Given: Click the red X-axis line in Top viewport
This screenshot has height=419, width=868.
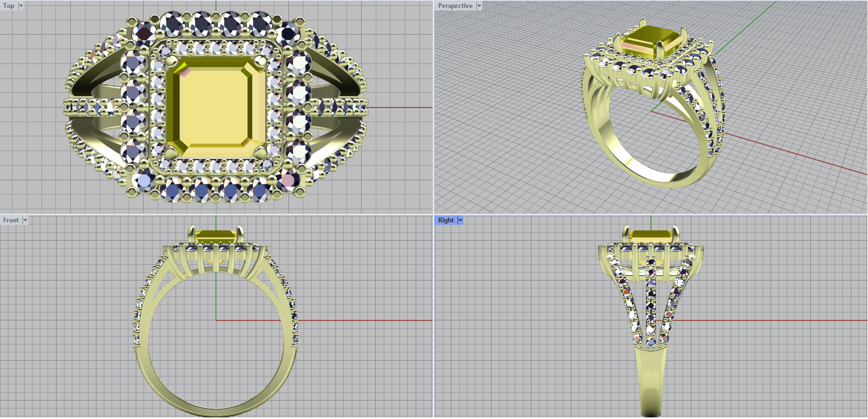Looking at the screenshot, I should [401, 107].
